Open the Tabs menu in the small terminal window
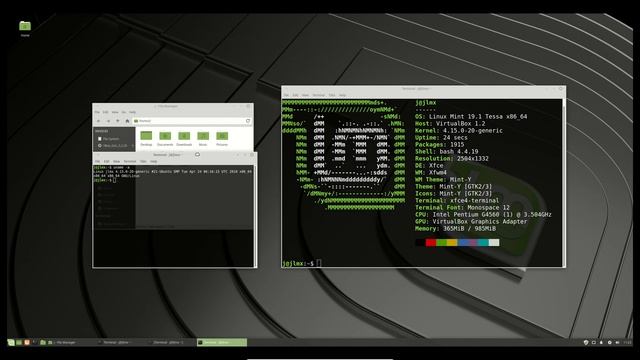This screenshot has height=360, width=640. click(143, 162)
